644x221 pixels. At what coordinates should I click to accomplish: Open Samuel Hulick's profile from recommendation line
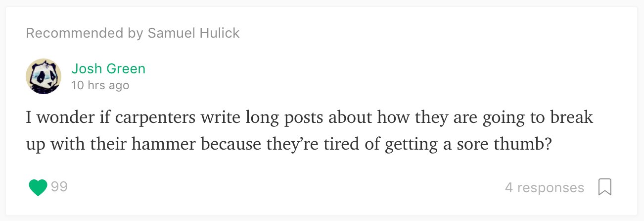click(x=194, y=33)
